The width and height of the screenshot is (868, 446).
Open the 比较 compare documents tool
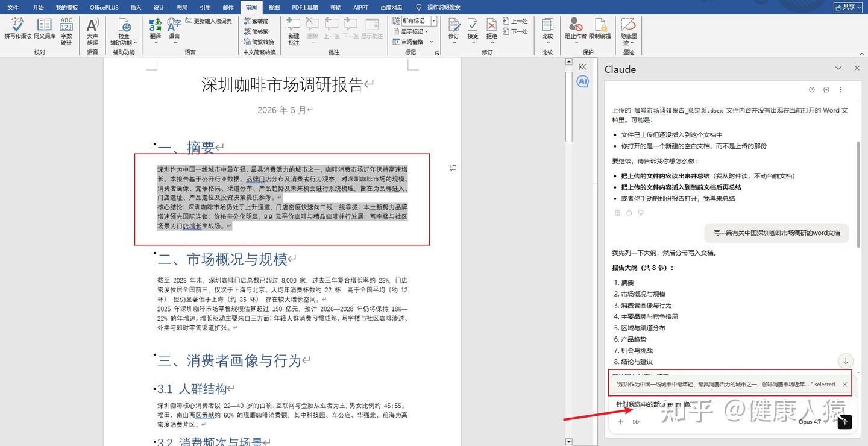547,30
